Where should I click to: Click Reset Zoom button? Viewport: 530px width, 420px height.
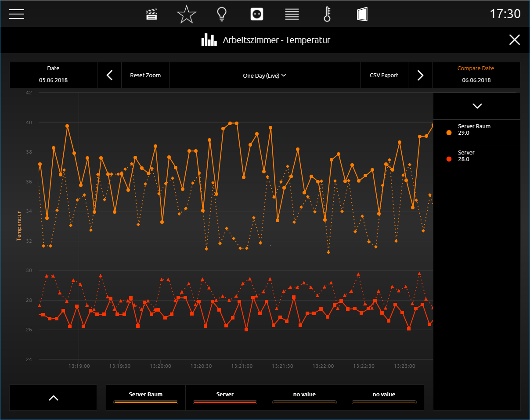pyautogui.click(x=145, y=75)
